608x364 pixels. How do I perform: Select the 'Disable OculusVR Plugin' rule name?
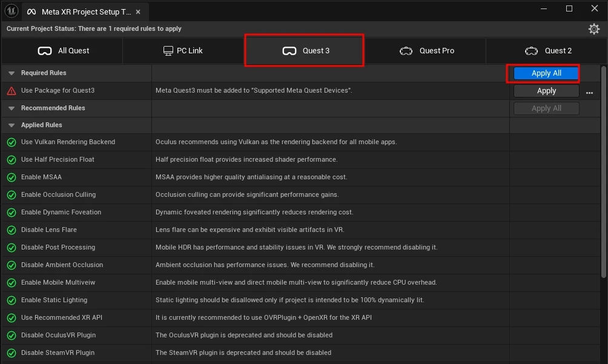[x=58, y=335]
